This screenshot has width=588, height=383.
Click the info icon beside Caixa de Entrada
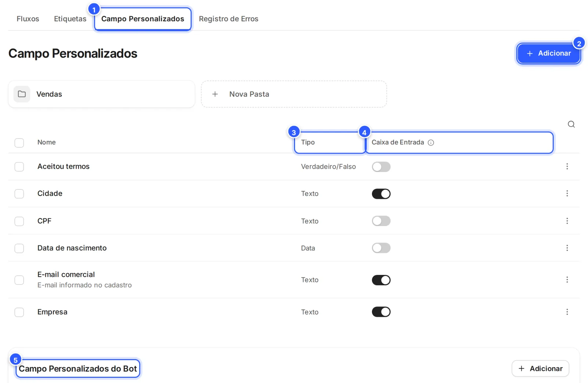pyautogui.click(x=431, y=143)
